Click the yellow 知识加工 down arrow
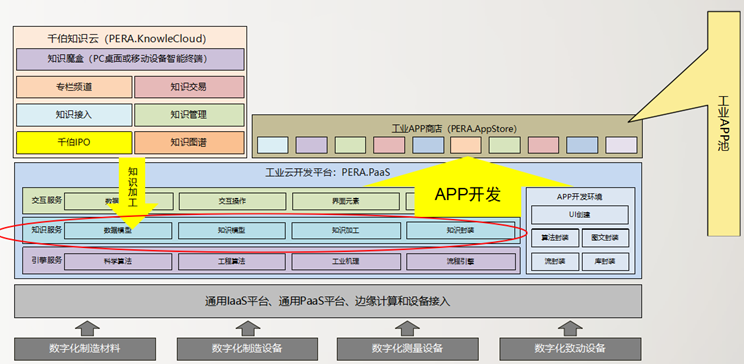The height and width of the screenshot is (364, 744). coord(132,192)
